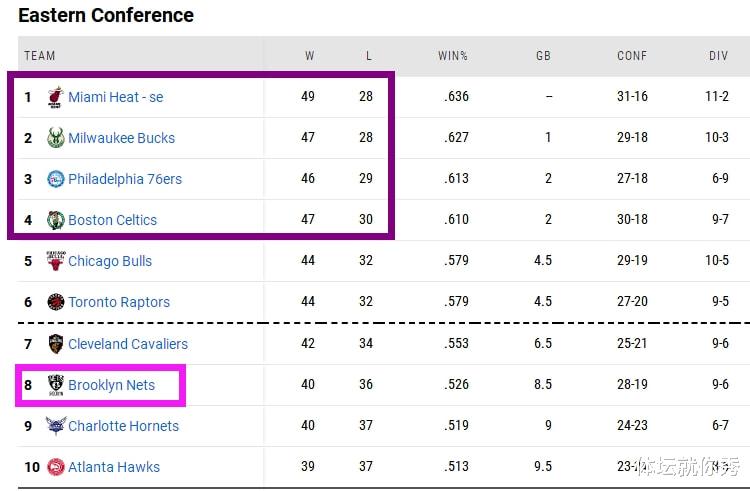
Task: Sort standings by the WIN% column header
Action: pyautogui.click(x=452, y=56)
